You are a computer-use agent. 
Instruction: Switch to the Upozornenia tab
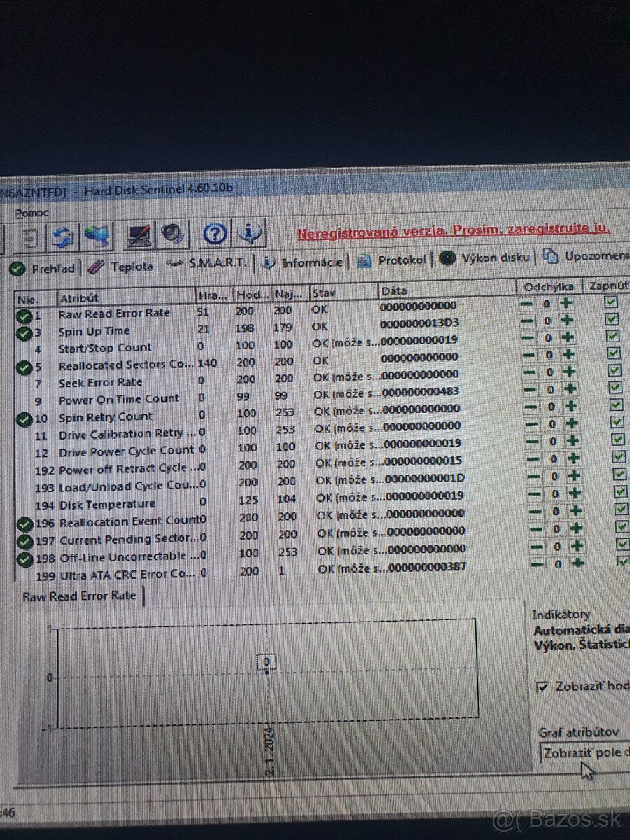pyautogui.click(x=587, y=256)
